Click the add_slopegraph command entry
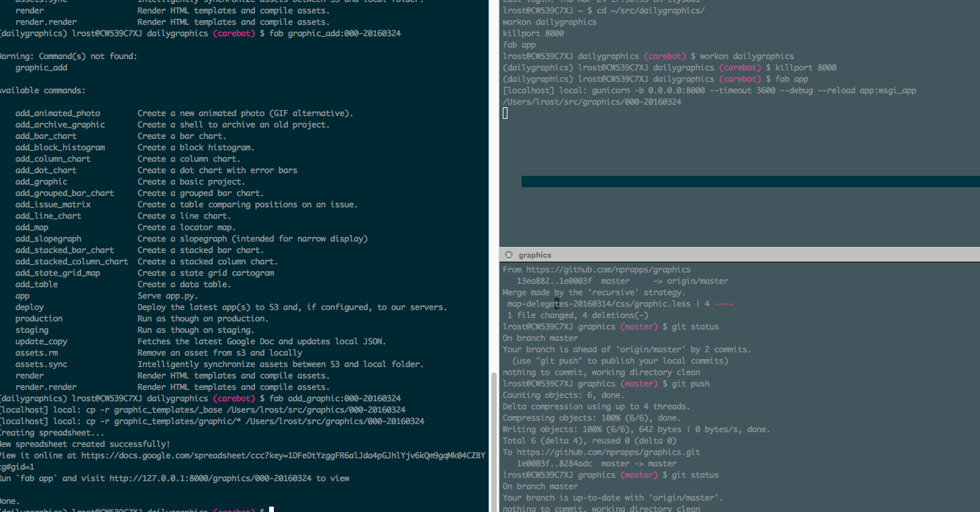980x512 pixels. click(x=48, y=239)
